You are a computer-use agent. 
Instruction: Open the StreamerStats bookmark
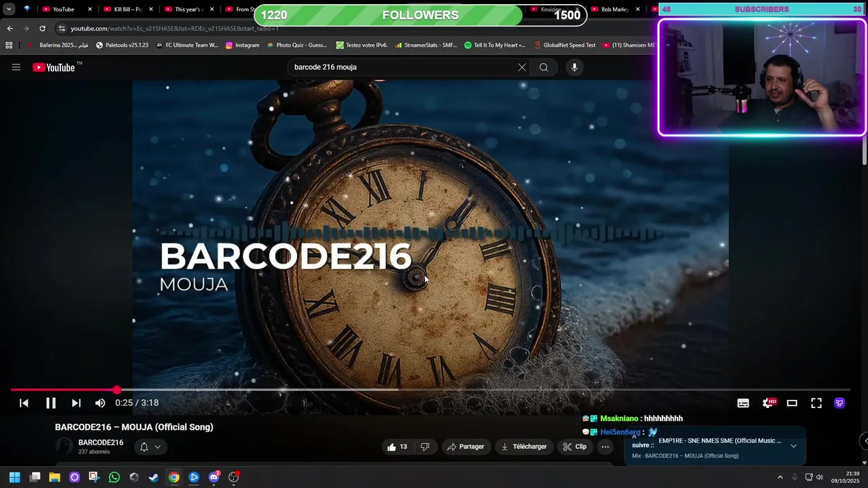click(x=426, y=45)
